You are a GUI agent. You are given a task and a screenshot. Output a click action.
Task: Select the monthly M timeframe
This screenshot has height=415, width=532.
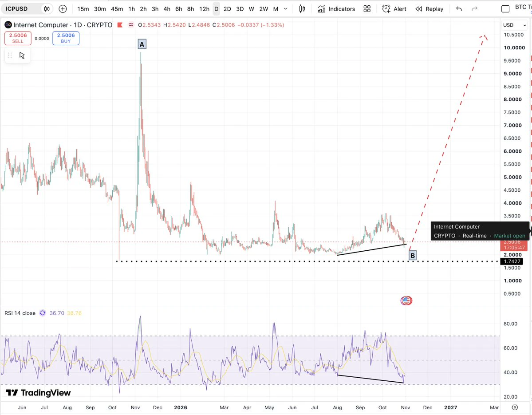276,9
